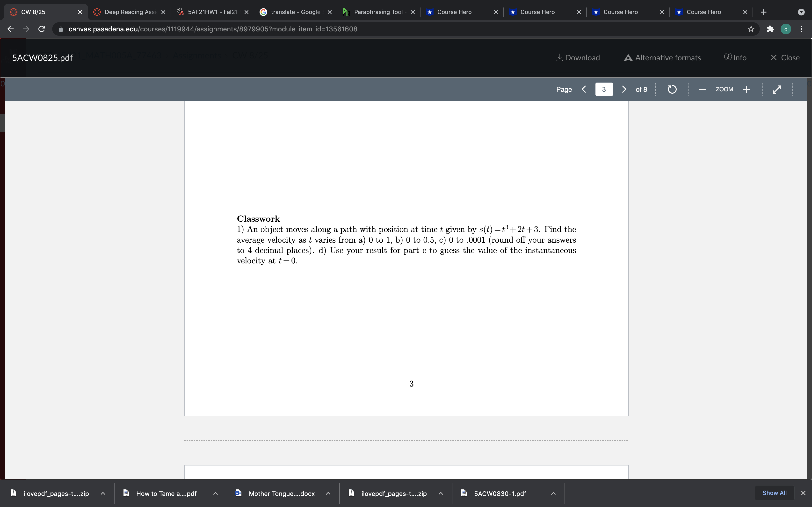Toggle the bookmark star in the address bar

pyautogui.click(x=751, y=29)
